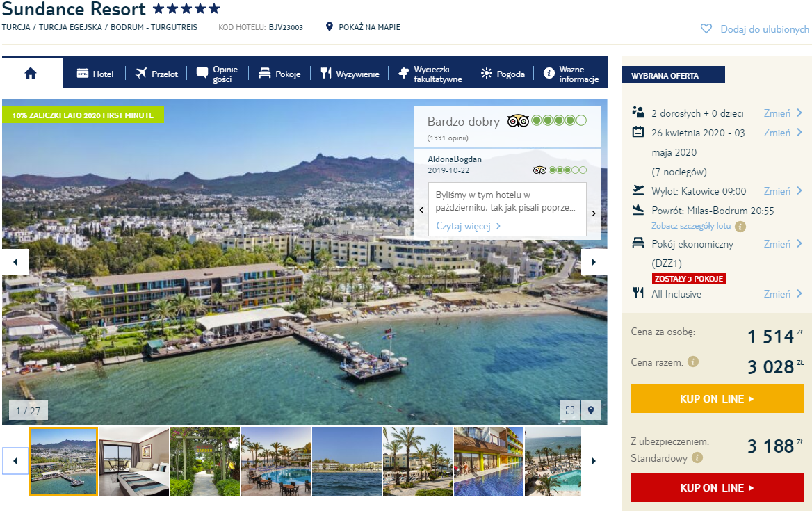Screen dimensions: 812x511
Task: Select the hotel room bedroom thumbnail
Action: pos(134,462)
